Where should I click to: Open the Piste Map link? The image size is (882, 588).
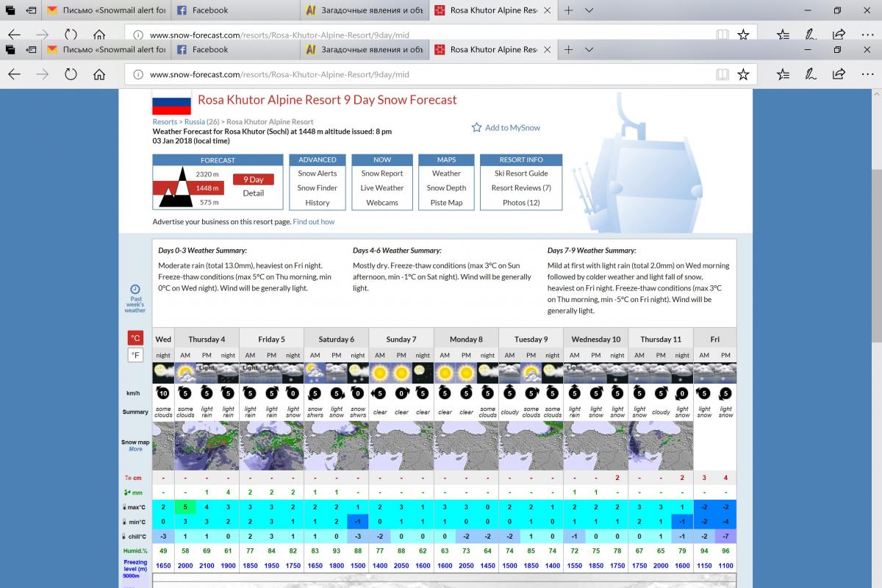446,203
